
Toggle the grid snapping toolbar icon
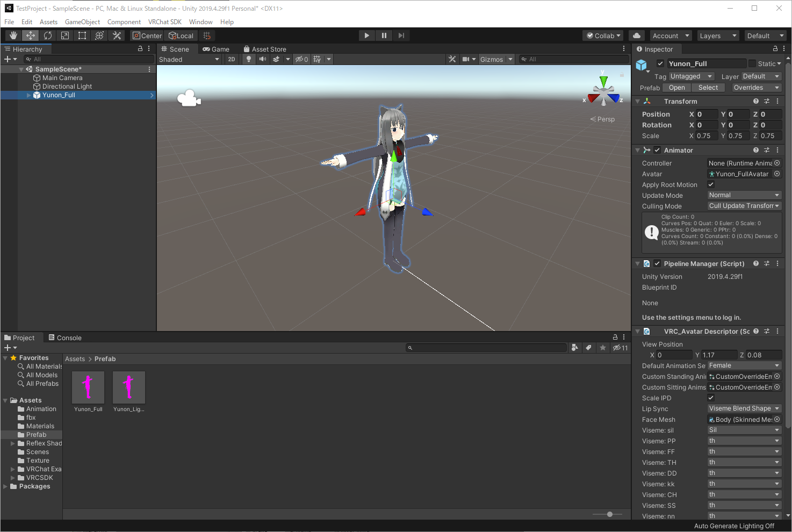click(x=207, y=35)
